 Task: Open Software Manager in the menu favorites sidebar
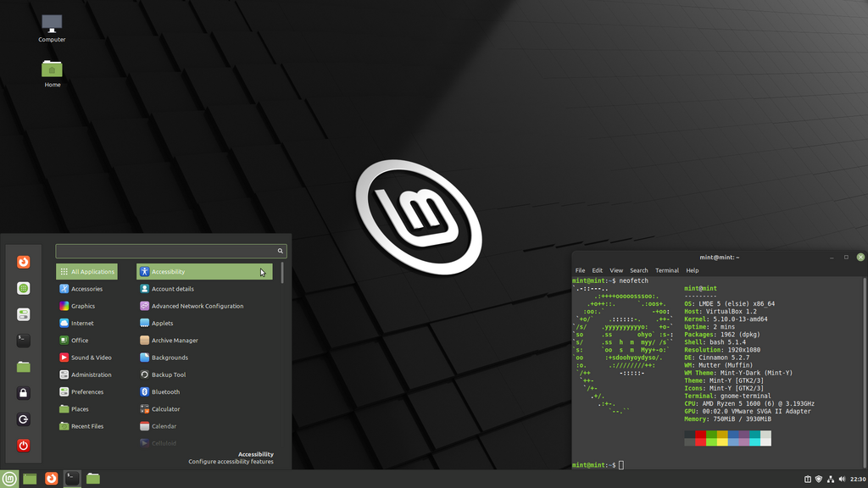click(x=23, y=288)
